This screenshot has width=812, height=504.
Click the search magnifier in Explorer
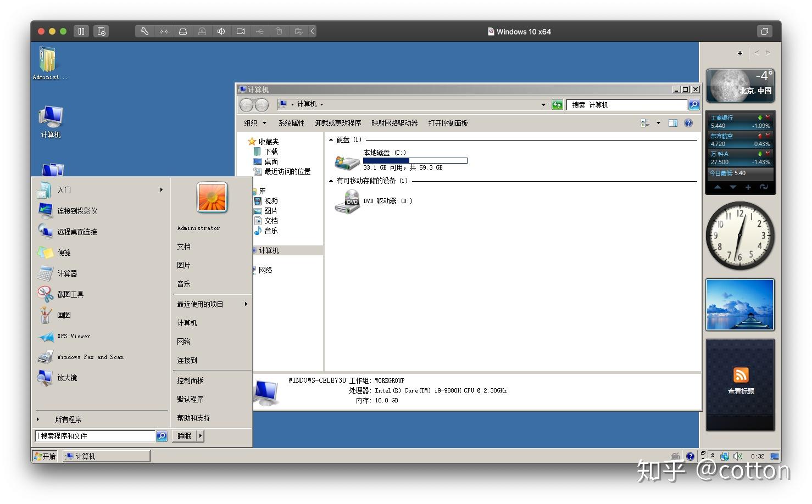[694, 104]
